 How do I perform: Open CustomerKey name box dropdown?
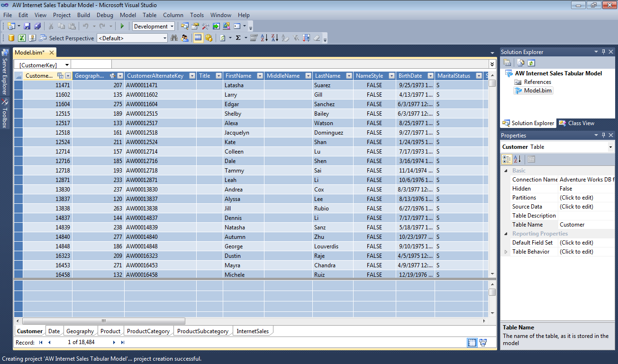point(67,65)
